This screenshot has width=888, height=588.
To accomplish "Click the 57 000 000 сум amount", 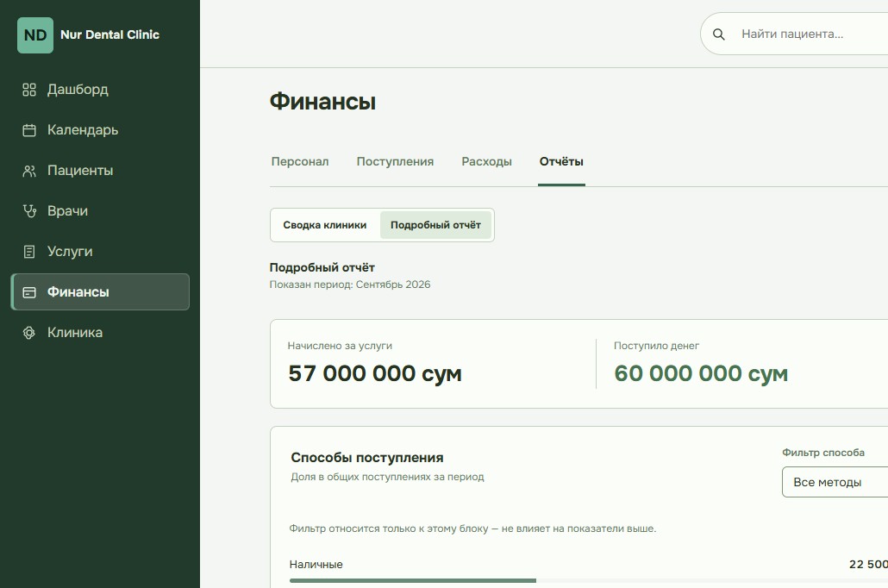I will 375,373.
